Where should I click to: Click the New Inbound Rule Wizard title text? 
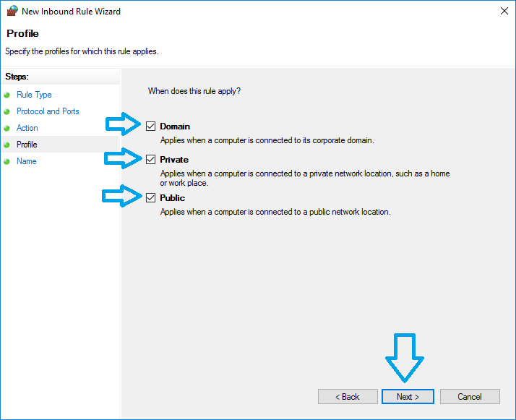tap(71, 12)
